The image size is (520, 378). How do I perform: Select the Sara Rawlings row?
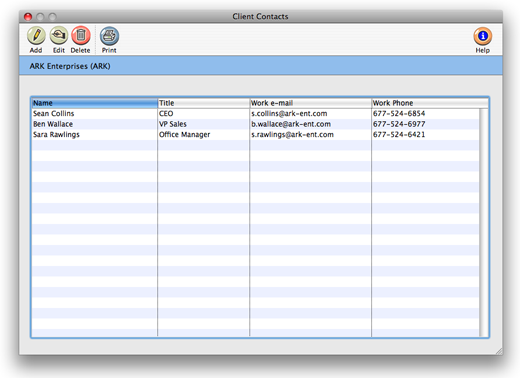pyautogui.click(x=255, y=135)
